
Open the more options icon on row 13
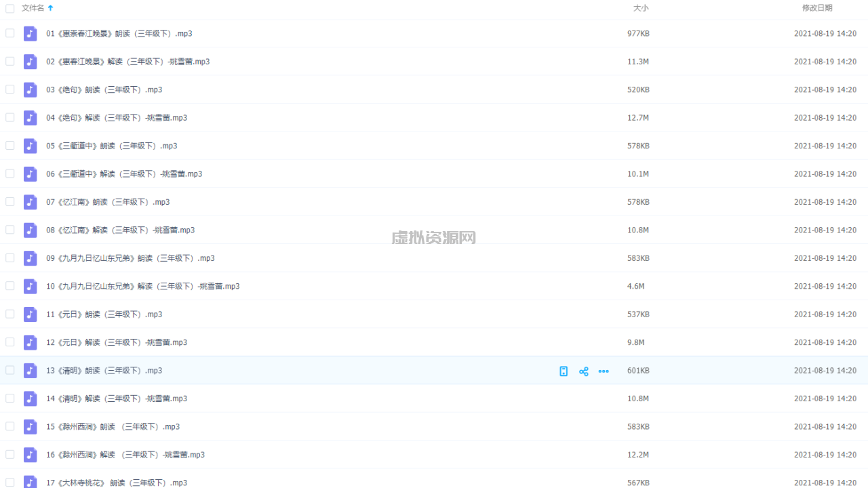[x=604, y=371]
